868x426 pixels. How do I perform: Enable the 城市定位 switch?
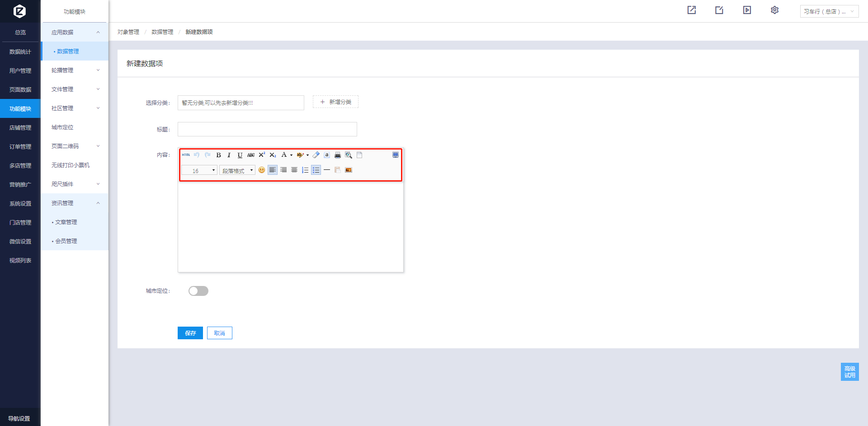point(198,291)
